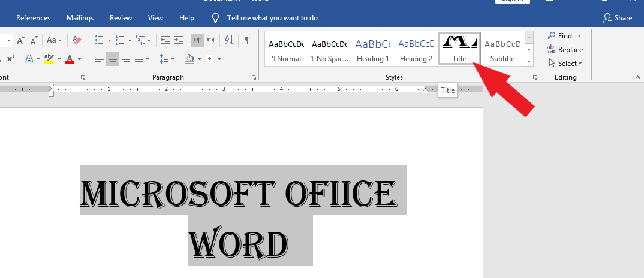The image size is (644, 278).
Task: Align text left
Action: tap(100, 59)
